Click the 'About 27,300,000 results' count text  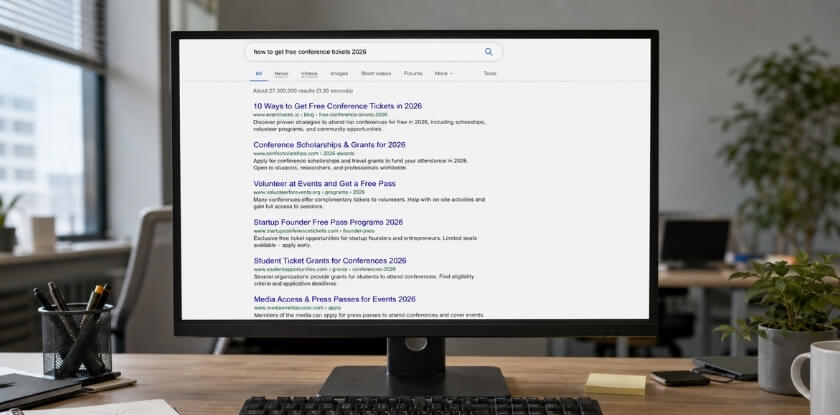[303, 91]
